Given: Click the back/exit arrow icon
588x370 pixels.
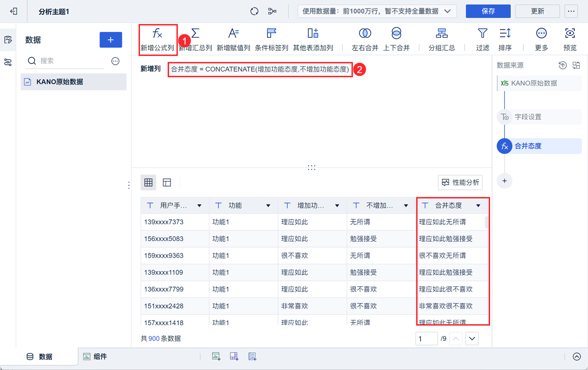Looking at the screenshot, I should tap(13, 11).
